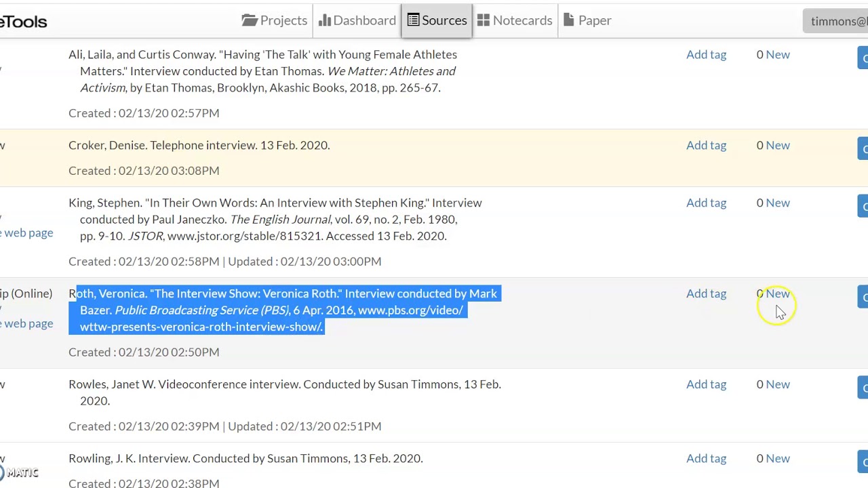The width and height of the screenshot is (868, 488).
Task: Create new notecard for Croker interview
Action: pos(778,145)
